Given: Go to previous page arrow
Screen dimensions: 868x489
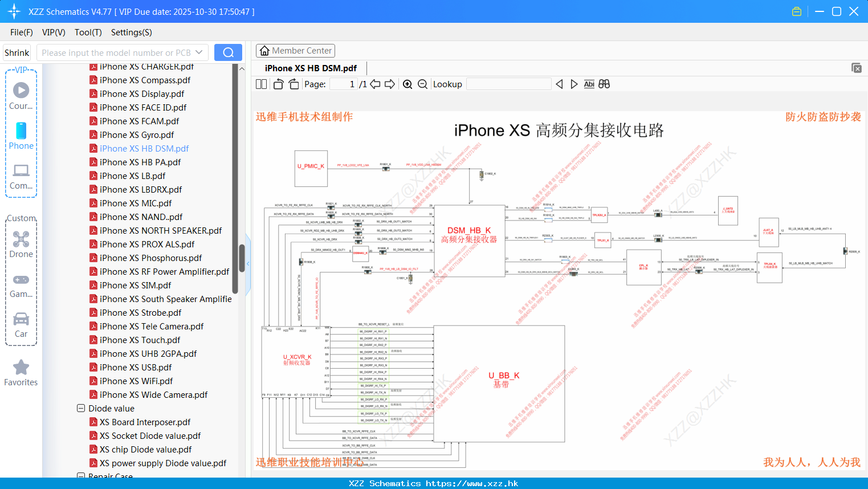Looking at the screenshot, I should pyautogui.click(x=375, y=84).
